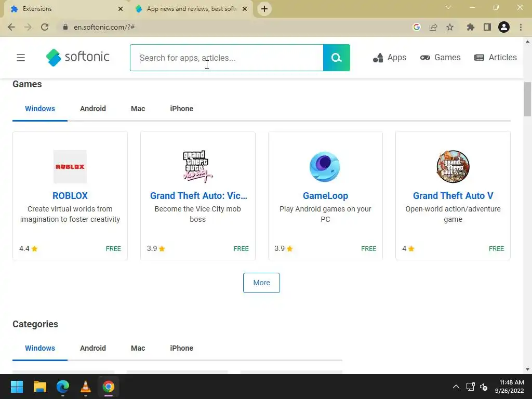Viewport: 532px width, 399px height.
Task: Select iPhone tab under Categories
Action: coord(181,348)
